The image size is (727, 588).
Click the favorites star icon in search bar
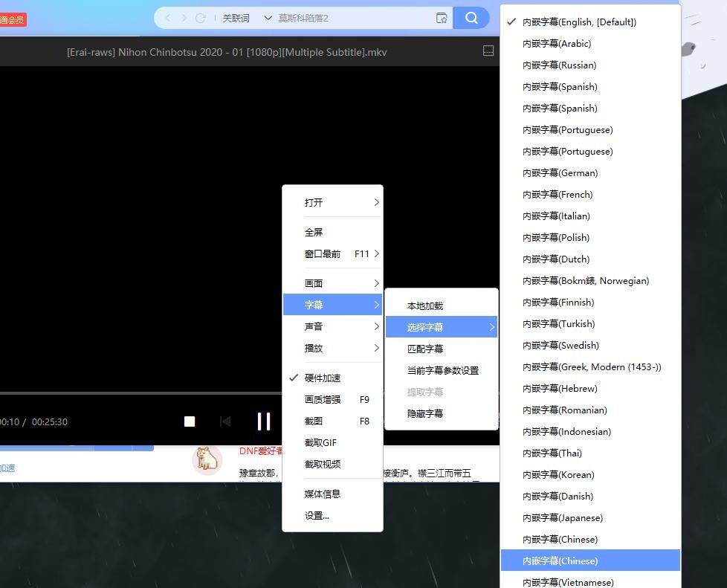point(442,18)
